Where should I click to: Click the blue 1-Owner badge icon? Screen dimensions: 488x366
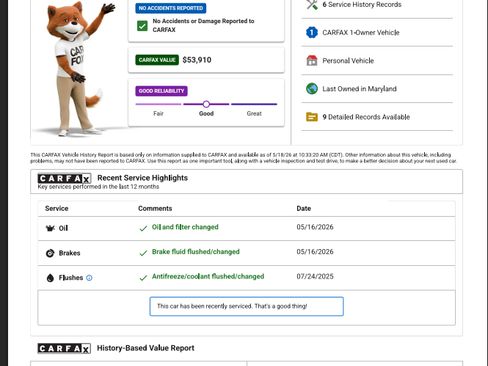[x=312, y=32]
